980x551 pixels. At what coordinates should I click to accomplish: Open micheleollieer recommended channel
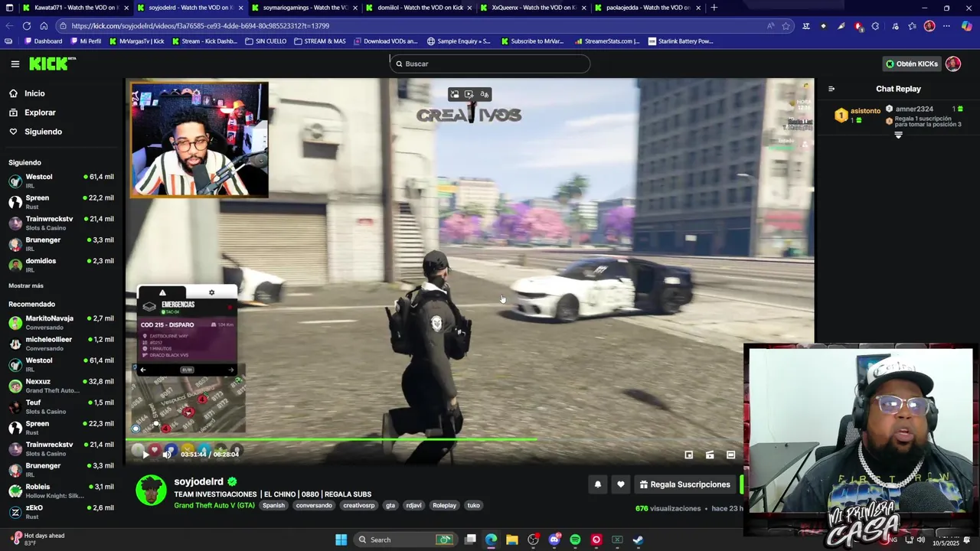pos(61,343)
